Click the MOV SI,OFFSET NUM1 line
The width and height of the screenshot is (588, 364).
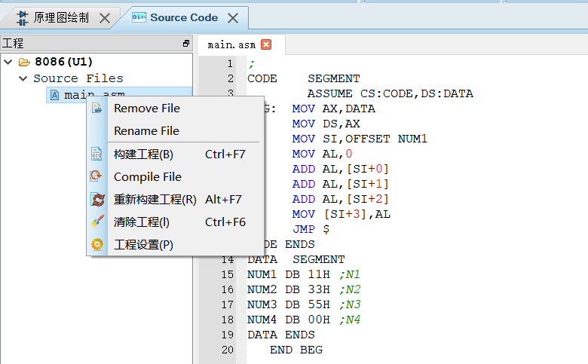[x=360, y=139]
